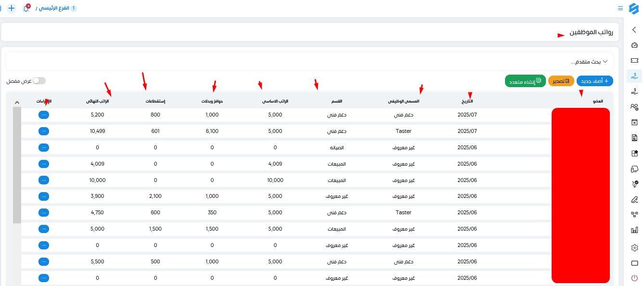This screenshot has height=286, width=644.
Task: Collapse the sidebar with the back chevron
Action: coord(634,30)
